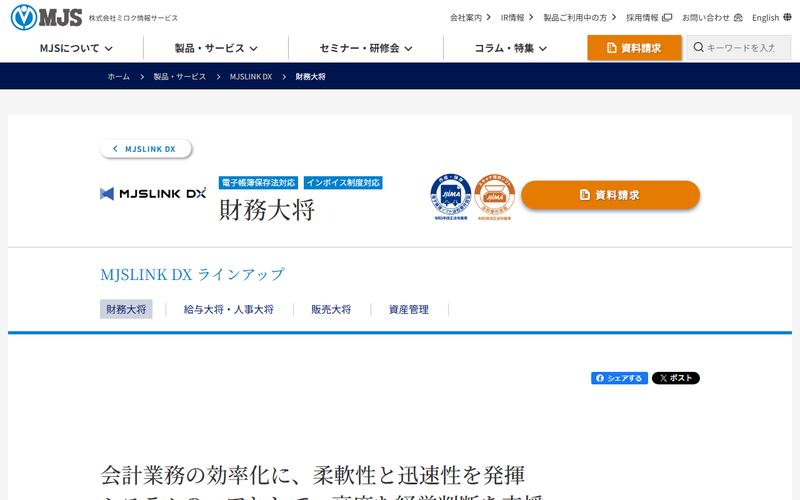Click the MJS logo in the header

point(46,17)
